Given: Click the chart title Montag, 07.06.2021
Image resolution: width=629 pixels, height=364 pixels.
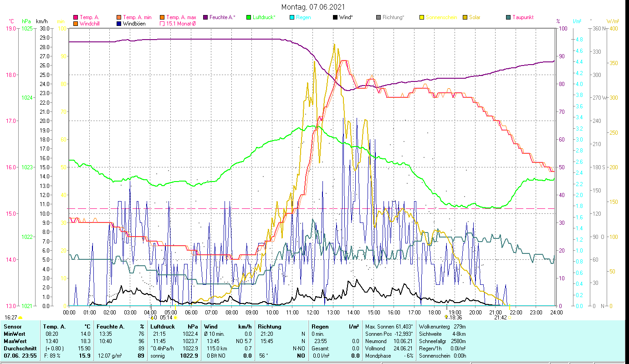Looking at the screenshot, I should tap(313, 7).
